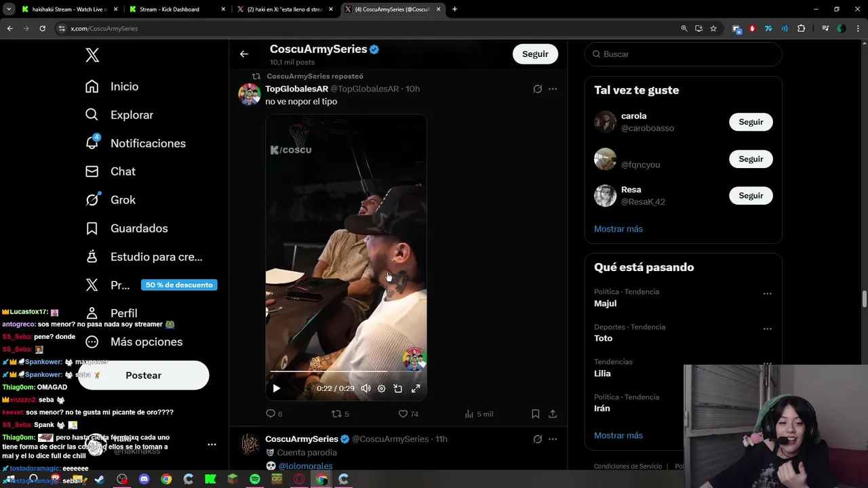Click the zoom magnifier in the address bar
Image resolution: width=868 pixels, height=488 pixels.
[684, 28]
